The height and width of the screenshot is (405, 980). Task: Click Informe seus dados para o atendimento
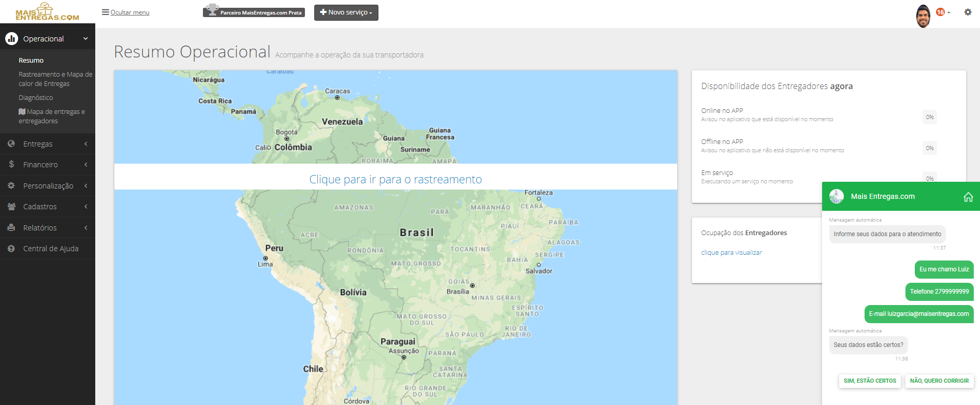(887, 234)
